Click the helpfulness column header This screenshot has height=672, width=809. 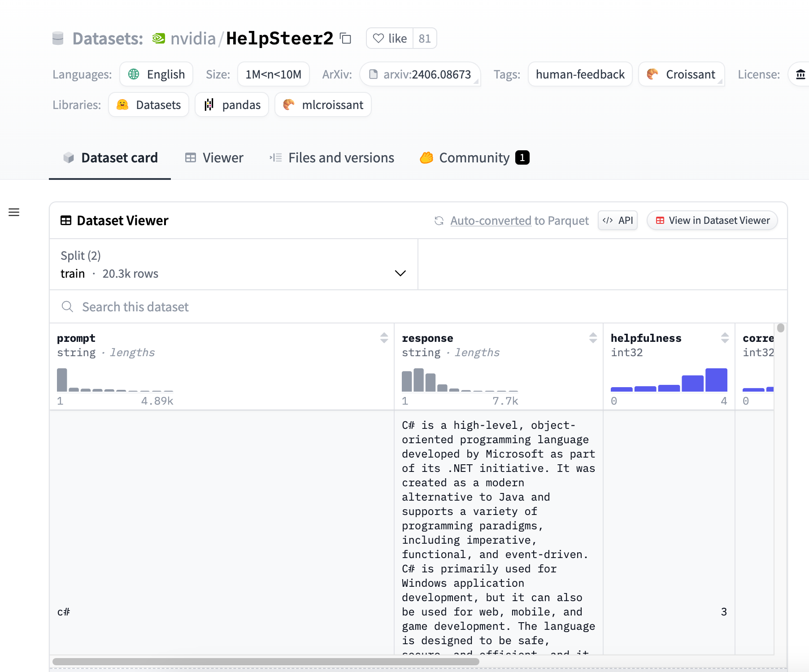click(x=646, y=338)
